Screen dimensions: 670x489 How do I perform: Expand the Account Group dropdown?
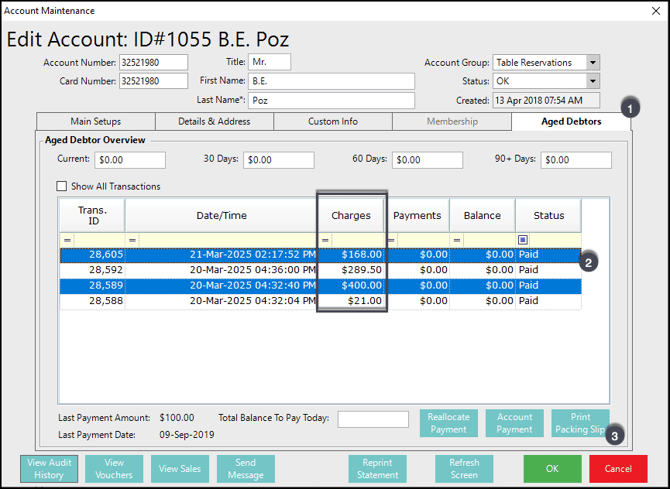593,63
